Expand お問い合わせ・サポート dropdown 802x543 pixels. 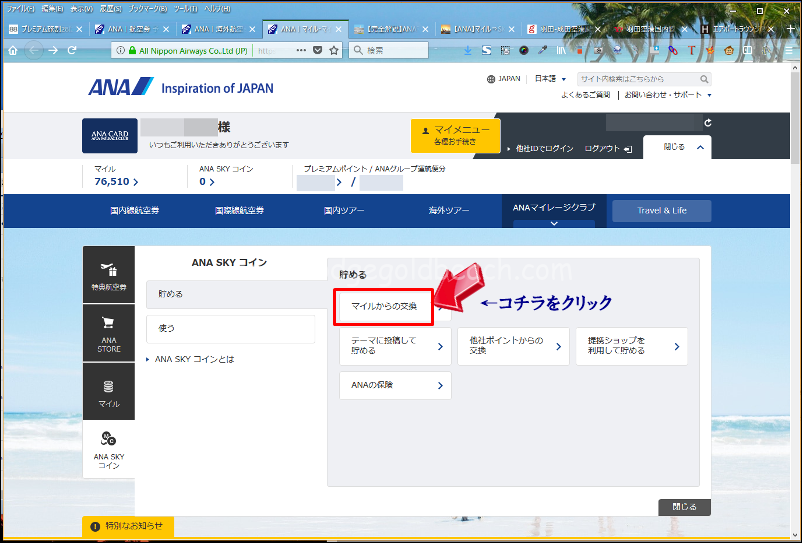click(667, 95)
